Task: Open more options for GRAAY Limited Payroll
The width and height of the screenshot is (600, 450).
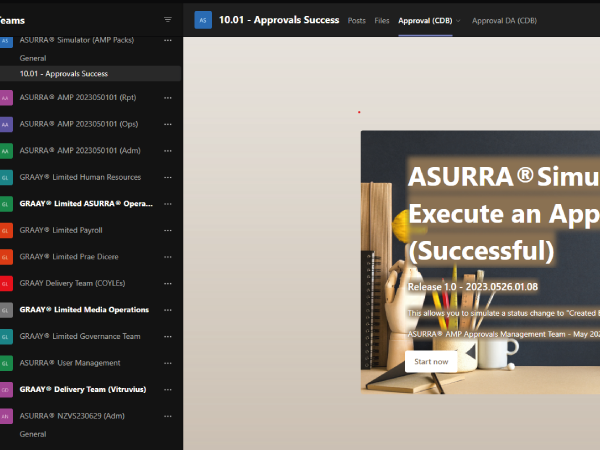Action: click(x=168, y=230)
